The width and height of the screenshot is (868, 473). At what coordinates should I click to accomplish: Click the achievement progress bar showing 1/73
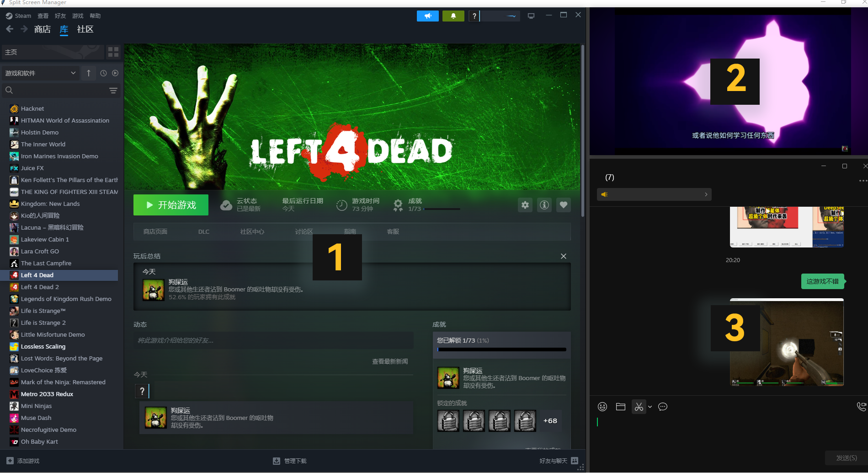pyautogui.click(x=501, y=349)
